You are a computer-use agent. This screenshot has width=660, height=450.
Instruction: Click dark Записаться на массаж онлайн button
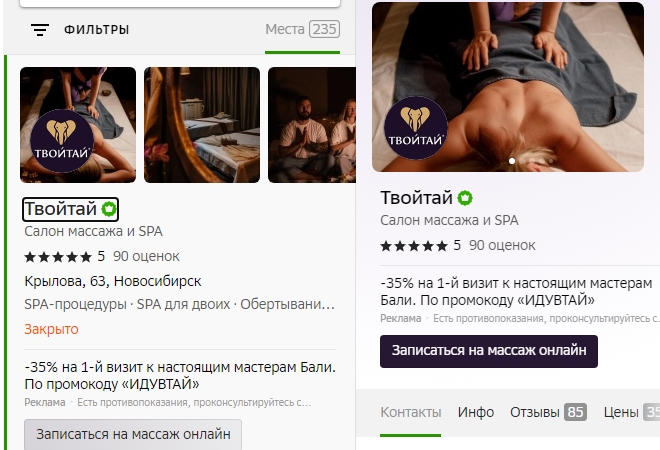click(489, 351)
